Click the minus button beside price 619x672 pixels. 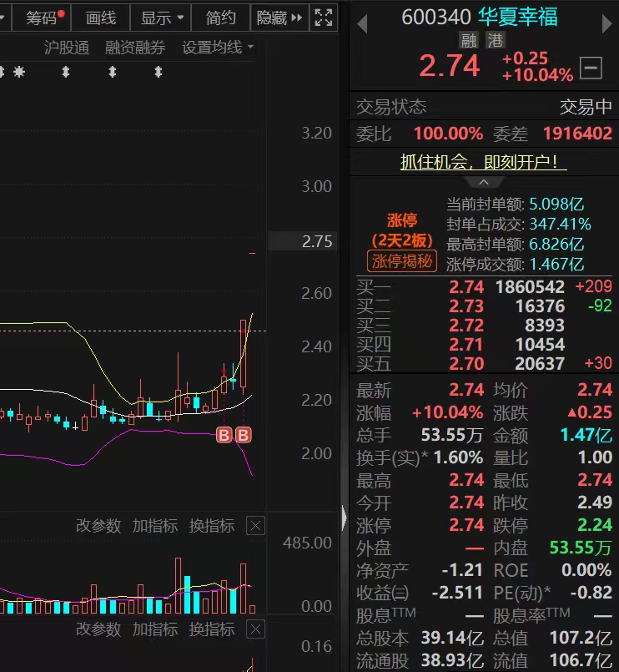591,68
